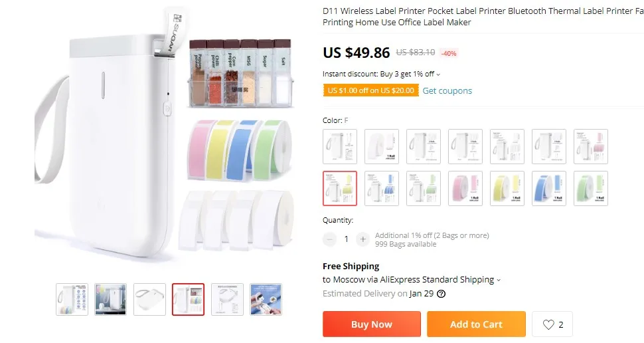The image size is (644, 343).
Task: Choose the blue label roll variant
Action: (x=549, y=188)
